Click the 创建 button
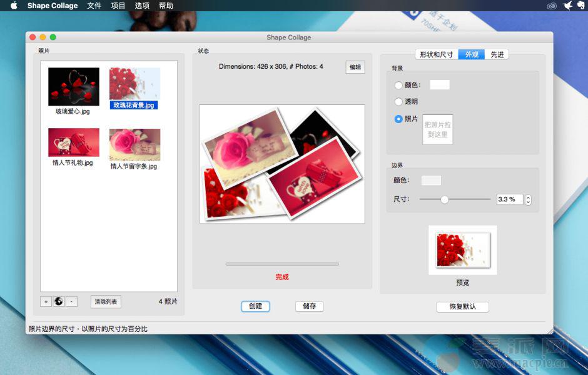 [255, 306]
